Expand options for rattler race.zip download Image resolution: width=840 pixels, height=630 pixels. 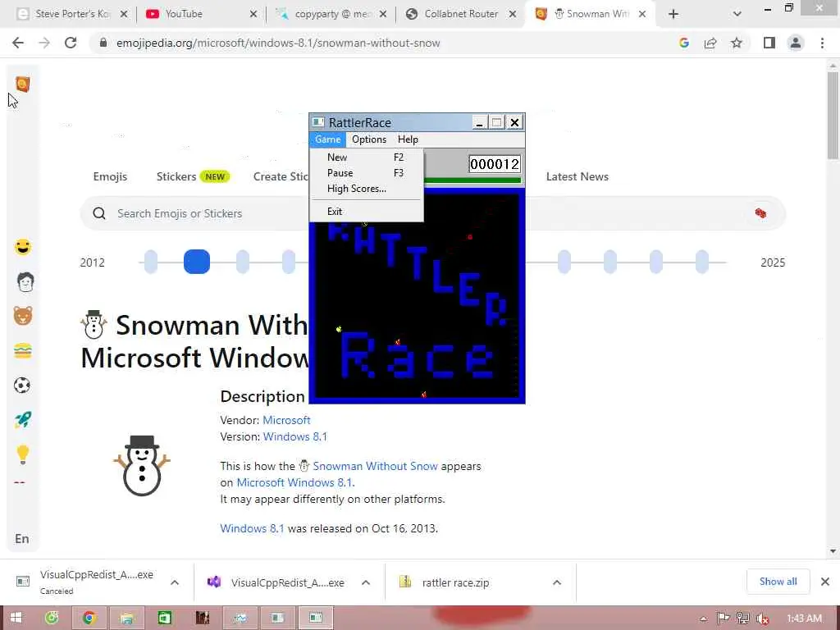[557, 582]
